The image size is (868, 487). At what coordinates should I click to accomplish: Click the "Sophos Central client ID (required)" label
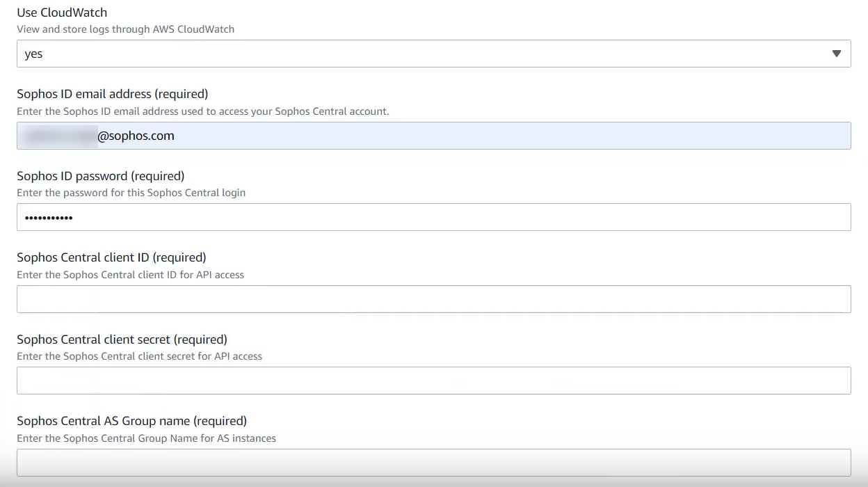[111, 257]
